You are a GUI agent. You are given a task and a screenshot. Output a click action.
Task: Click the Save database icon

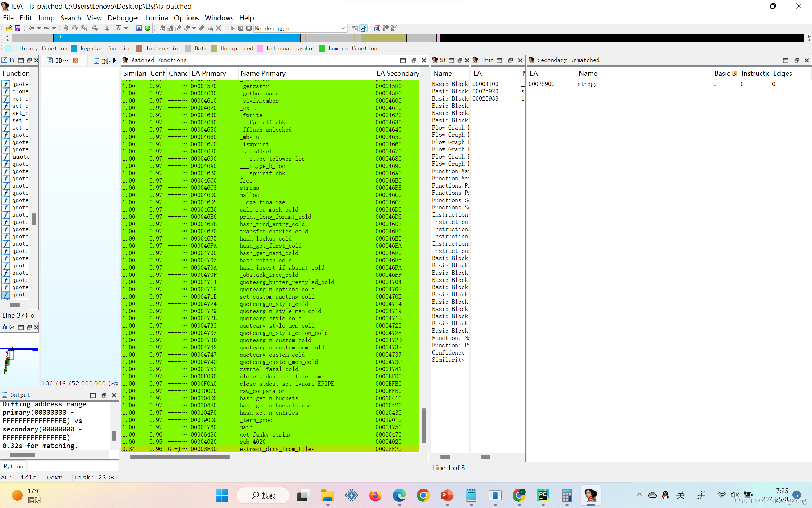click(17, 28)
